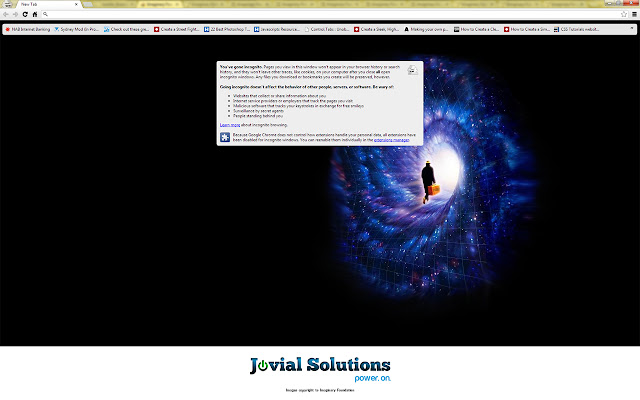
Task: Bookmark this page with the star icon
Action: click(624, 14)
